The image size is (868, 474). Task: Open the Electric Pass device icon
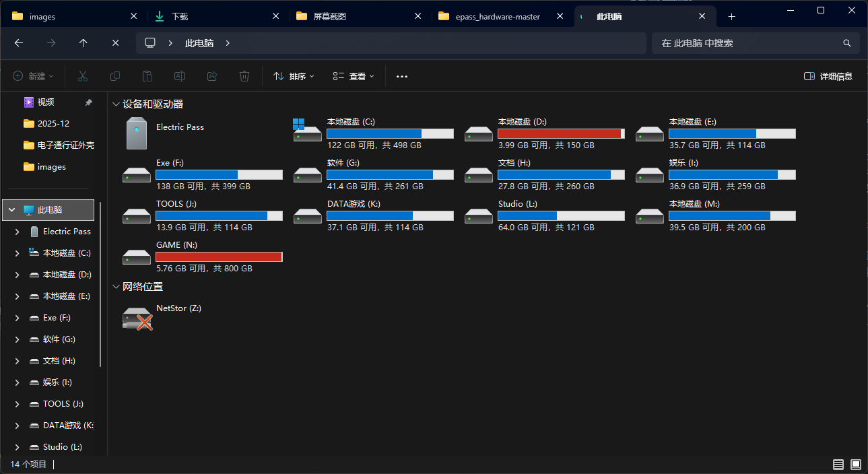(x=137, y=133)
